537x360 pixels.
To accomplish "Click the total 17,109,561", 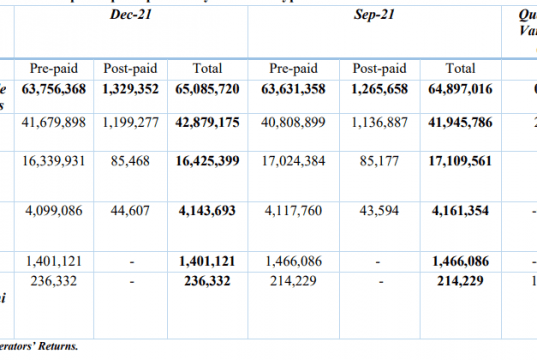I will coord(461,161).
